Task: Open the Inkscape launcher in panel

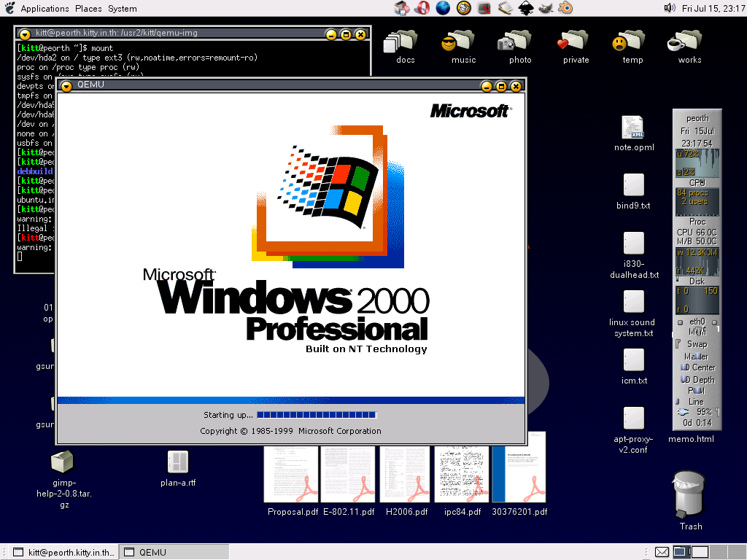Action: coord(525,8)
